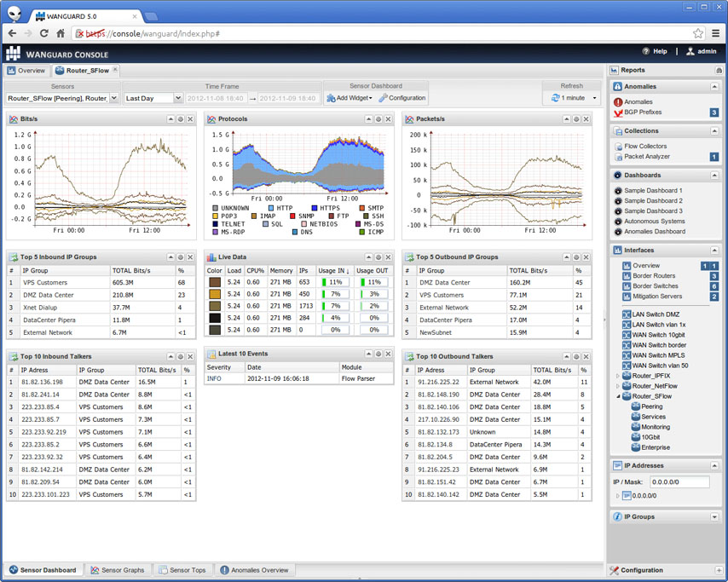Open the browser hamburger menu
The image size is (728, 582).
pos(715,33)
